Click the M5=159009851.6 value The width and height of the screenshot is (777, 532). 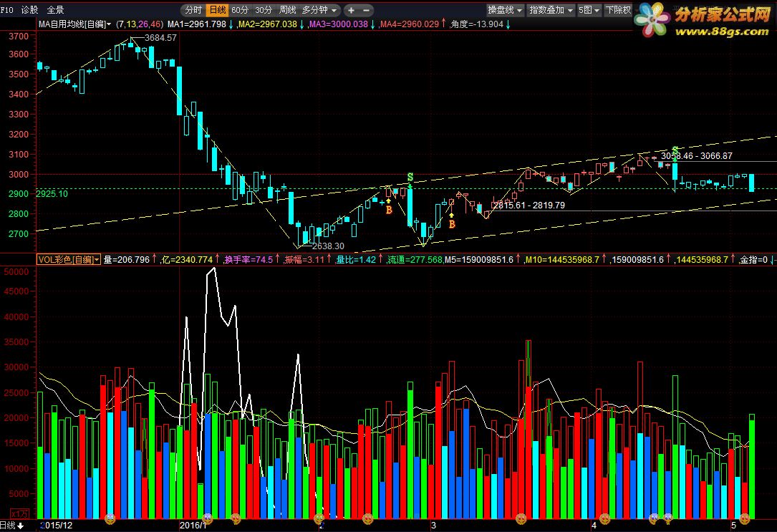(x=478, y=259)
